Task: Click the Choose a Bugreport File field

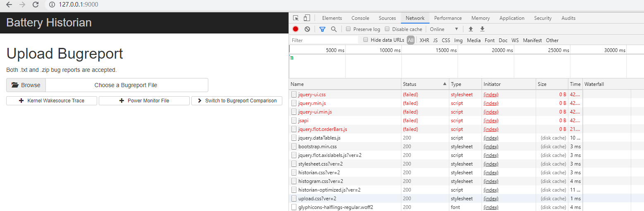Action: pyautogui.click(x=126, y=85)
